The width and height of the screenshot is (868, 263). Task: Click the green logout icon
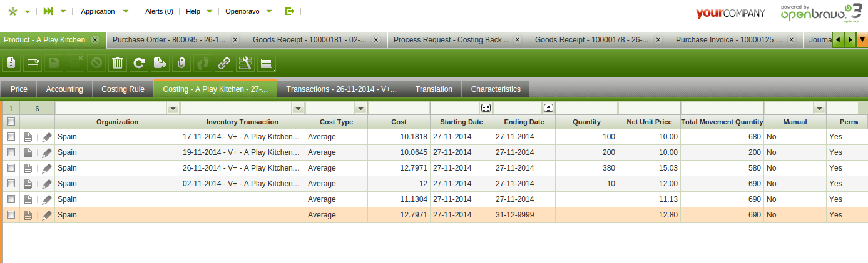click(289, 11)
